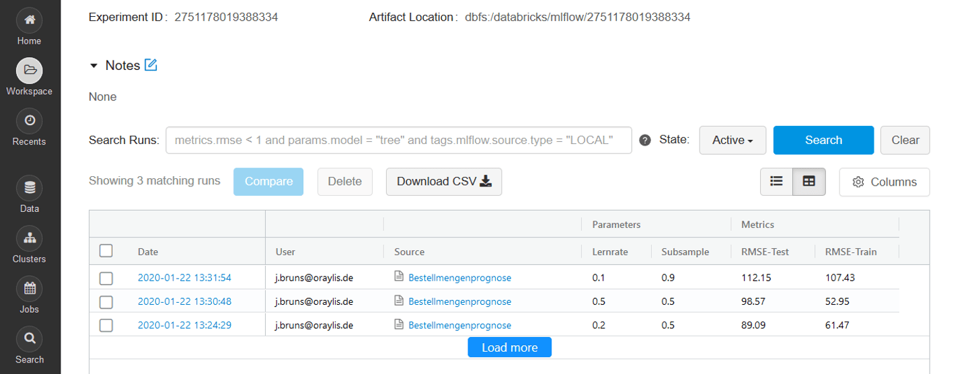Viewport: 980px width, 374px height.
Task: Sort by the User column header
Action: pyautogui.click(x=285, y=252)
